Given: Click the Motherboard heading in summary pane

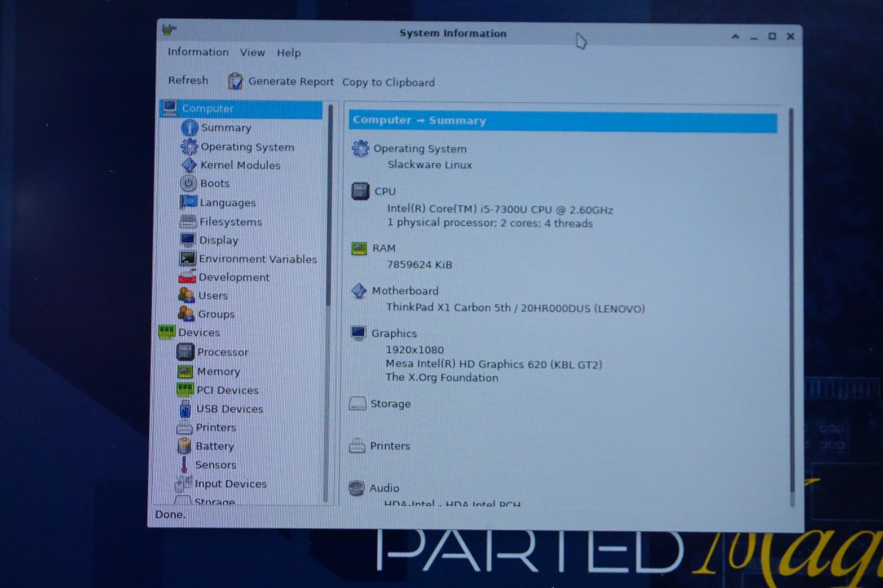Looking at the screenshot, I should click(405, 291).
